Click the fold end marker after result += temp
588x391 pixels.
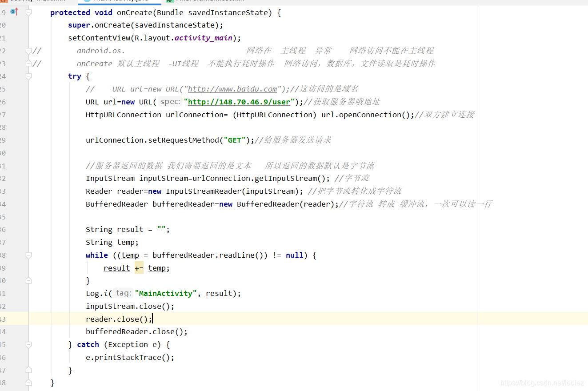pos(29,281)
